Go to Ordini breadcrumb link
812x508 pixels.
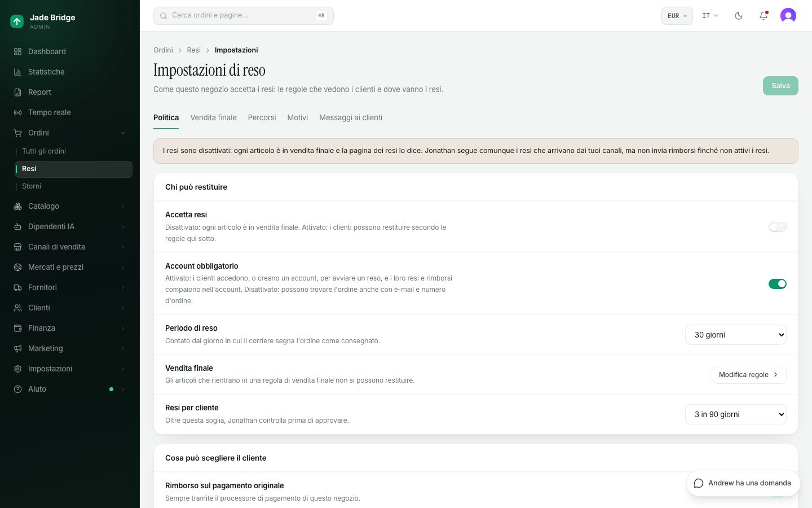(x=163, y=50)
